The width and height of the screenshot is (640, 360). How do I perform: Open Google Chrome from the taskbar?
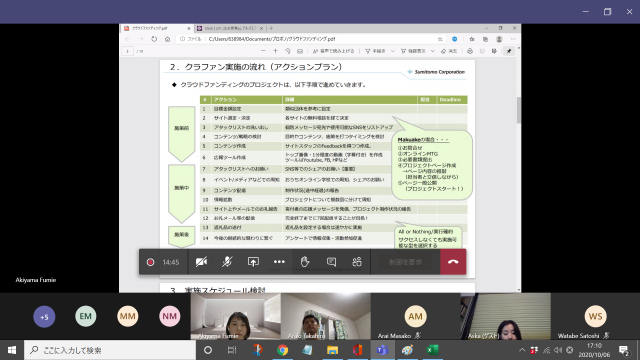(282, 350)
